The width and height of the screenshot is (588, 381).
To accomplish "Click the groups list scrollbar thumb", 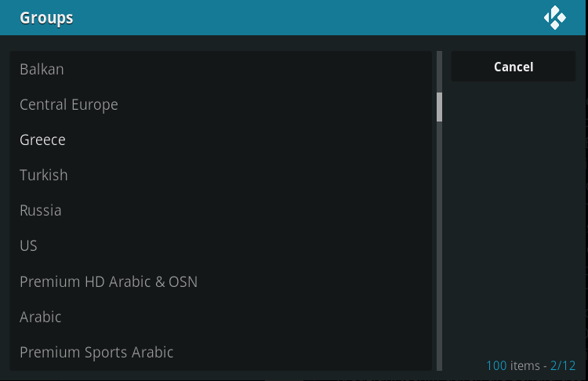I will [x=440, y=107].
